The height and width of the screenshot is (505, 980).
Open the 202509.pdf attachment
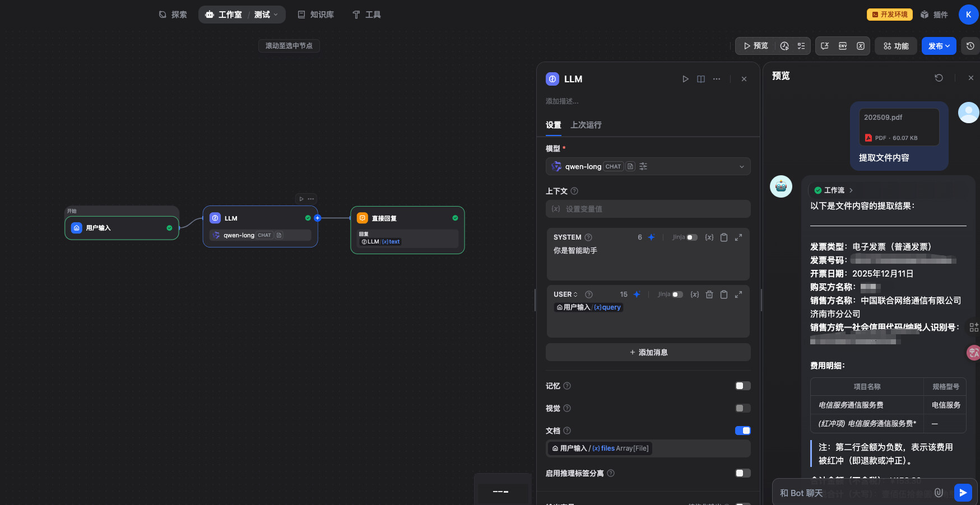(899, 127)
